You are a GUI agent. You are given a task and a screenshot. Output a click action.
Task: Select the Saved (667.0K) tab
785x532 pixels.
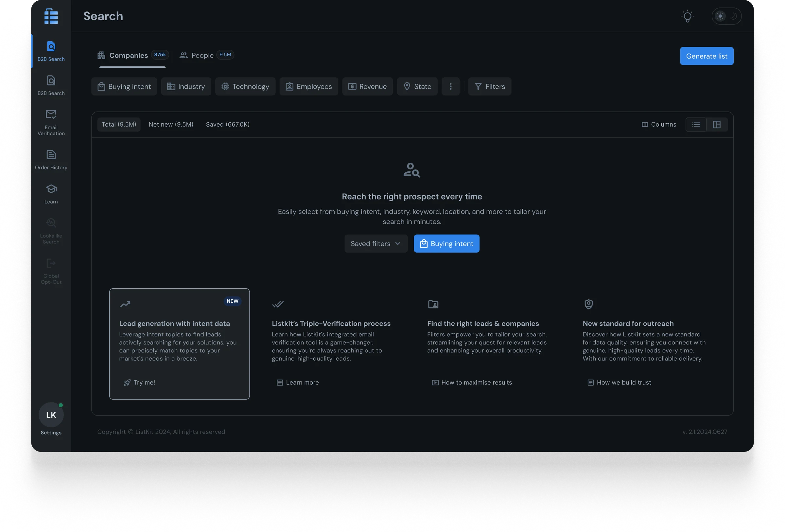click(228, 124)
